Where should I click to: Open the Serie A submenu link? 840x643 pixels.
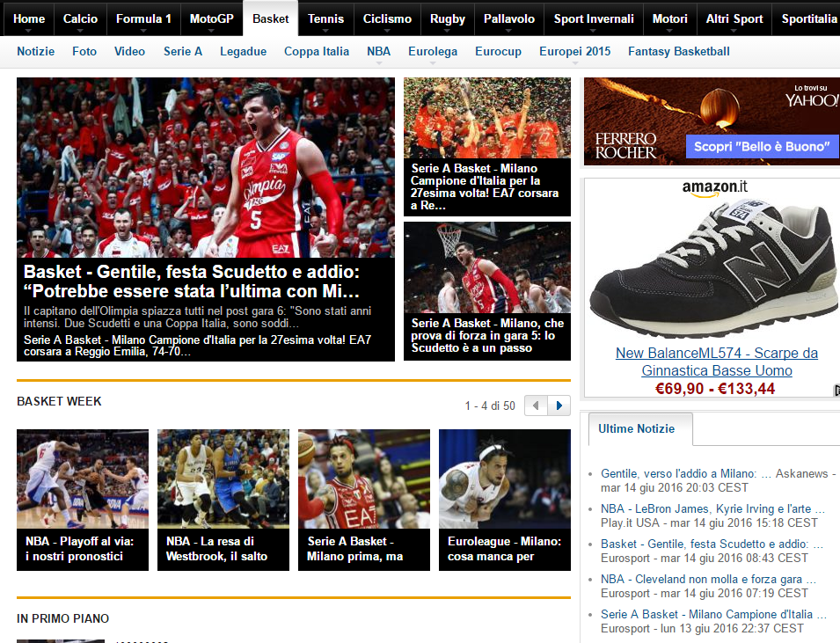183,51
